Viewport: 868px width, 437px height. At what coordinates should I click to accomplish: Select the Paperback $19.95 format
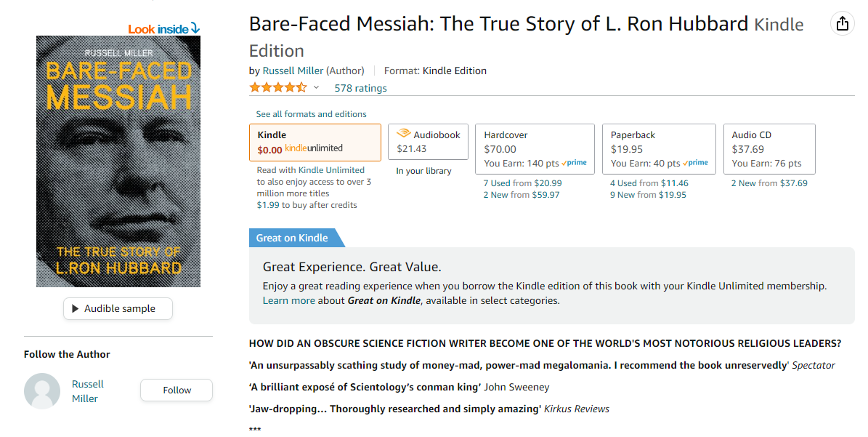(660, 149)
